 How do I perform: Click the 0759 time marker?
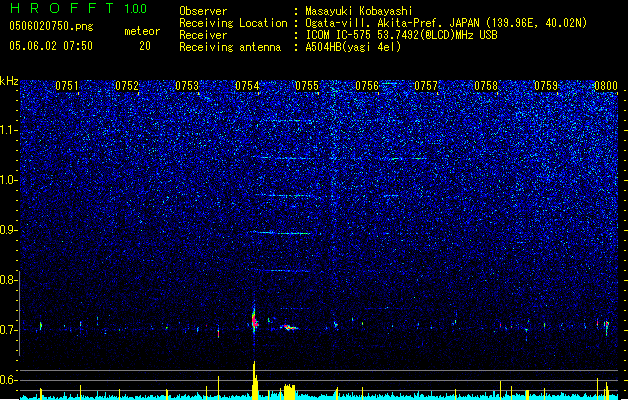click(x=546, y=86)
